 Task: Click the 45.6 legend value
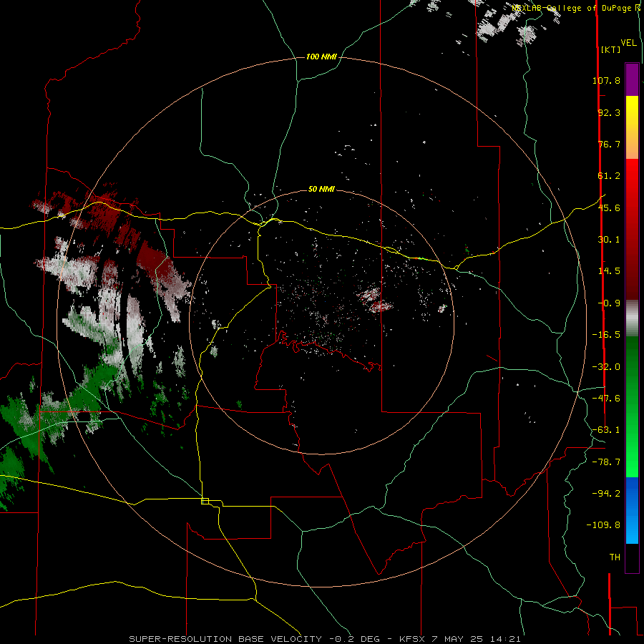(x=609, y=208)
